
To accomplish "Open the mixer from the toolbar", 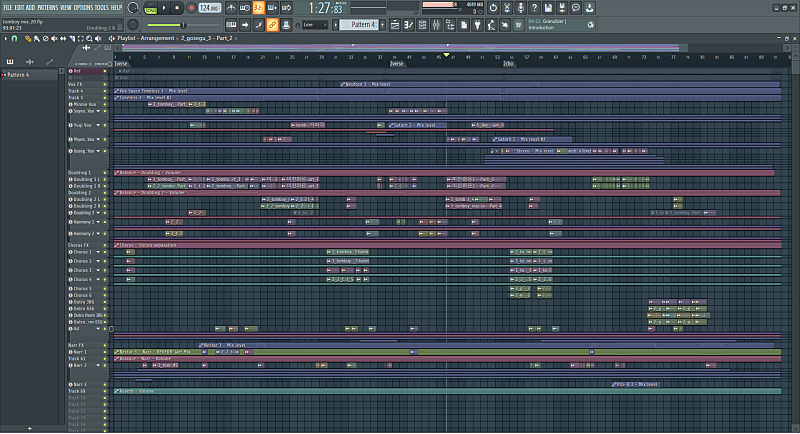I will pyautogui.click(x=436, y=24).
